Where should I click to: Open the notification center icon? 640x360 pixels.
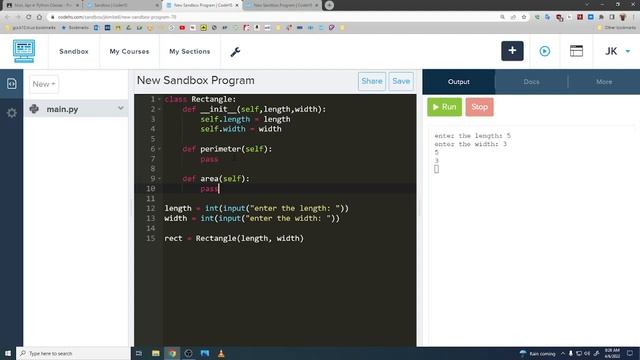tap(630, 353)
